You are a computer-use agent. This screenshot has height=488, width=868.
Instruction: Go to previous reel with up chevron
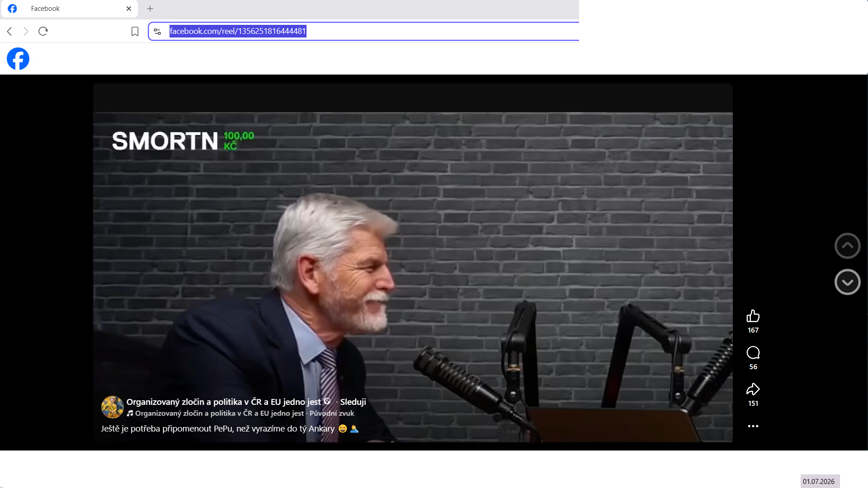pos(848,246)
